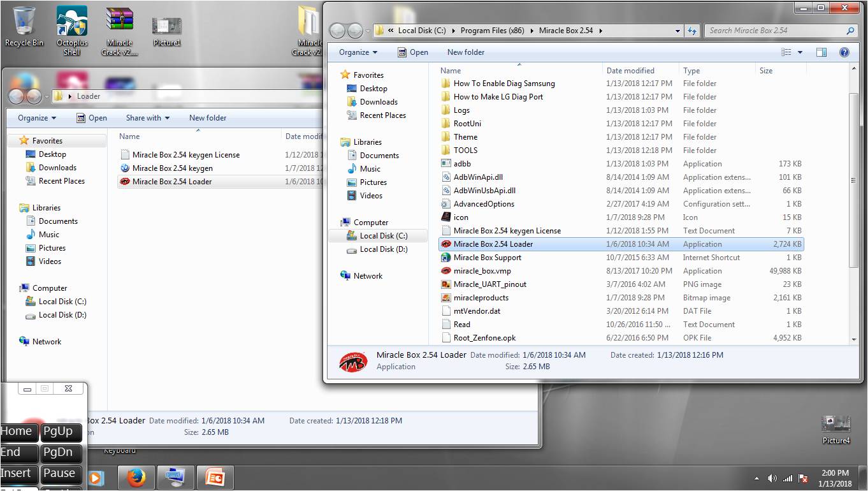
Task: Change view icon in Miracle Box window
Action: click(x=786, y=52)
